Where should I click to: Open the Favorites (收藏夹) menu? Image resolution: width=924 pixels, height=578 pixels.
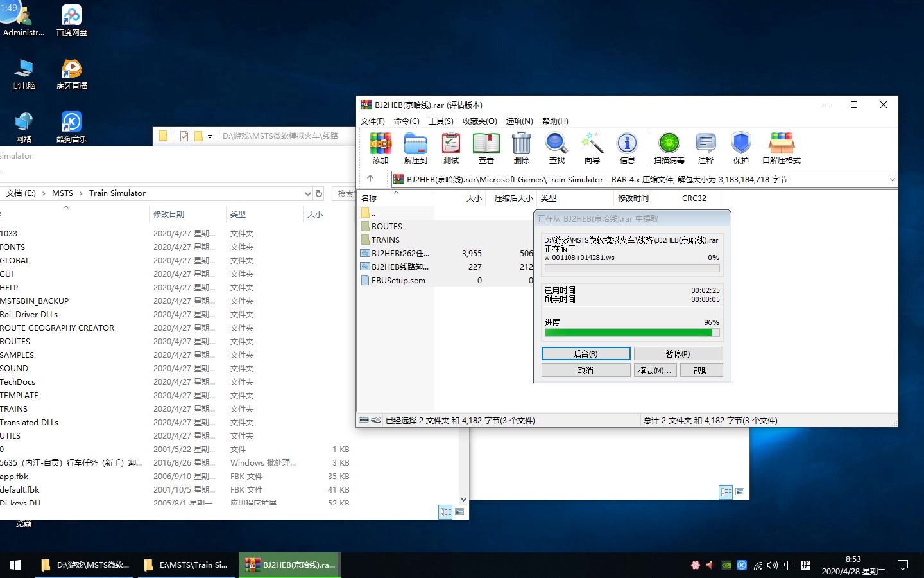coord(480,121)
